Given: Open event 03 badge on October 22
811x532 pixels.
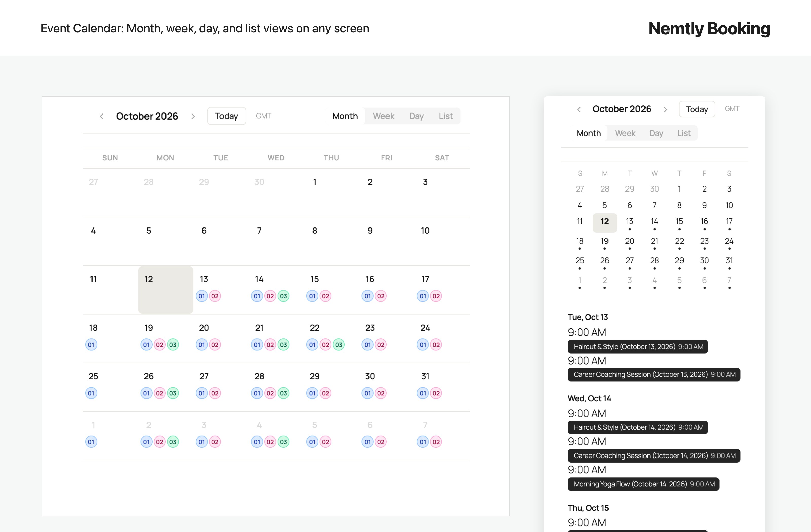Looking at the screenshot, I should tap(339, 345).
